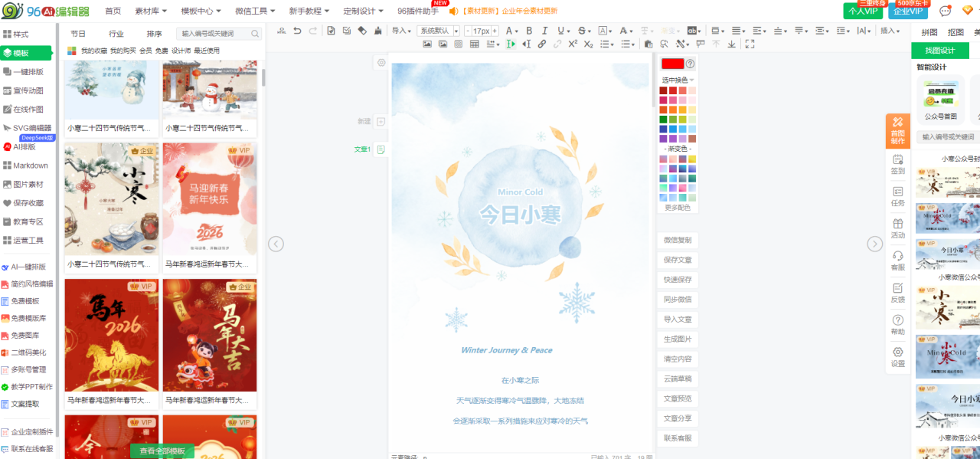Viewport: 980px width, 459px height.
Task: Enter fullscreen with the expand icon
Action: coord(750,44)
